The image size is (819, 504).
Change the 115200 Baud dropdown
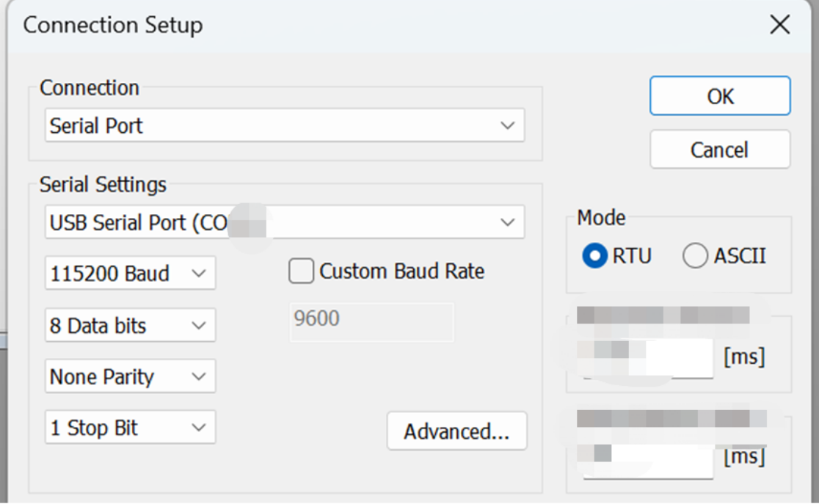coord(130,273)
